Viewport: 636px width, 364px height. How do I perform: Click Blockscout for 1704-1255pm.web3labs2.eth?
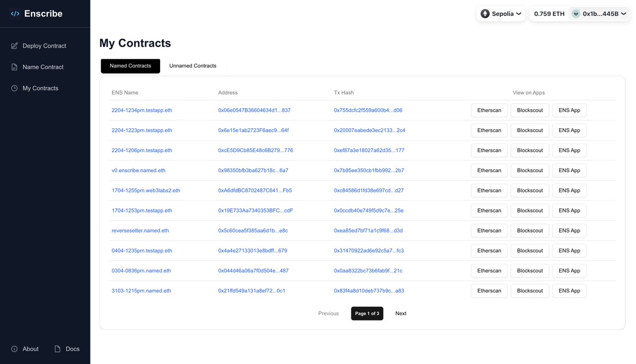coord(530,191)
